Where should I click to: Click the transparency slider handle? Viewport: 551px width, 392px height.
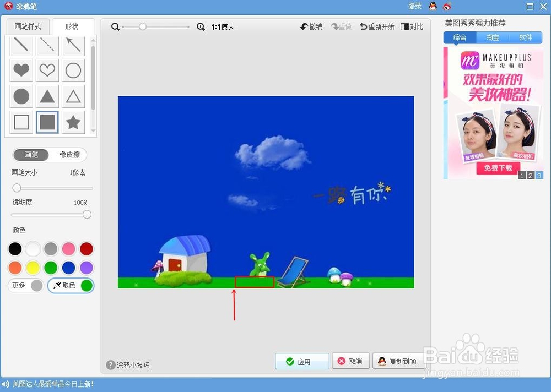(87, 214)
